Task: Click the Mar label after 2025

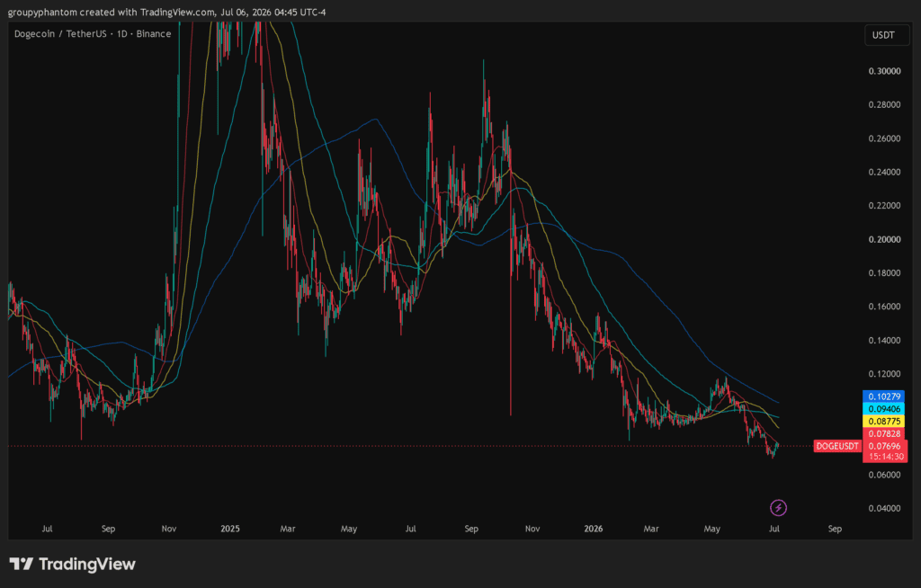Action: click(288, 529)
